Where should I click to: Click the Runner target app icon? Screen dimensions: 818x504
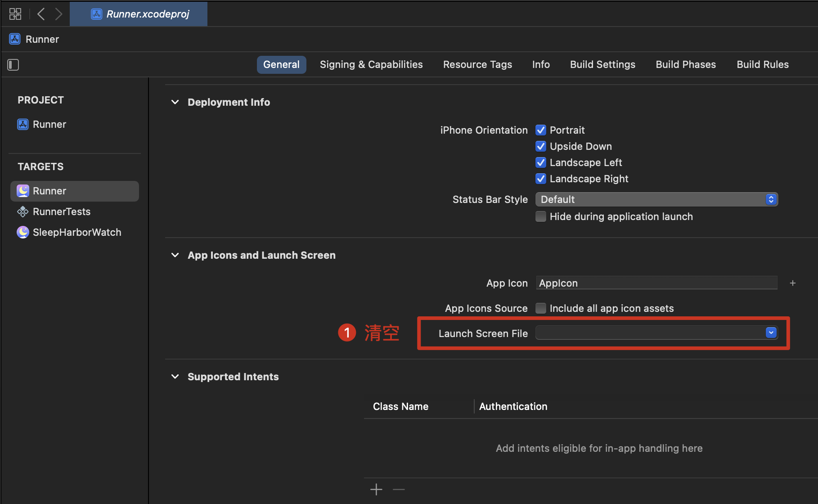click(x=23, y=191)
